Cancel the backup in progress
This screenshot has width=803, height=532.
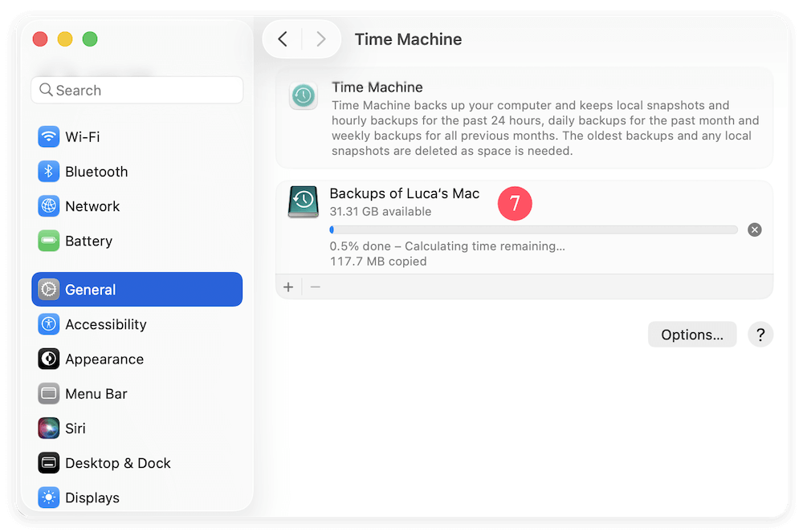pyautogui.click(x=754, y=230)
